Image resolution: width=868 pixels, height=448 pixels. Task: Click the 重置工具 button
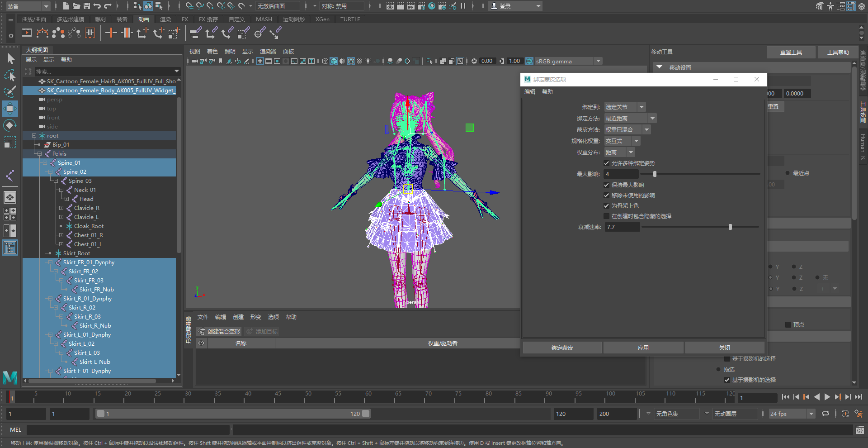tap(791, 52)
